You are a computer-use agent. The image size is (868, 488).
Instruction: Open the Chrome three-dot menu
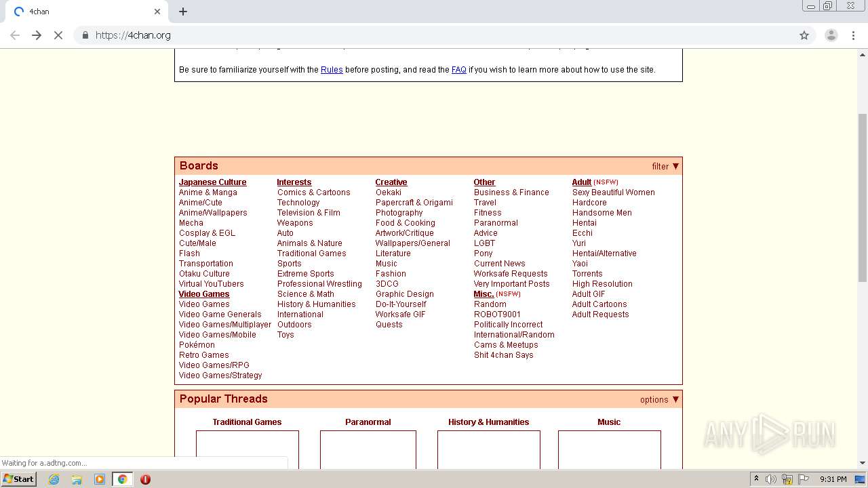tap(854, 35)
